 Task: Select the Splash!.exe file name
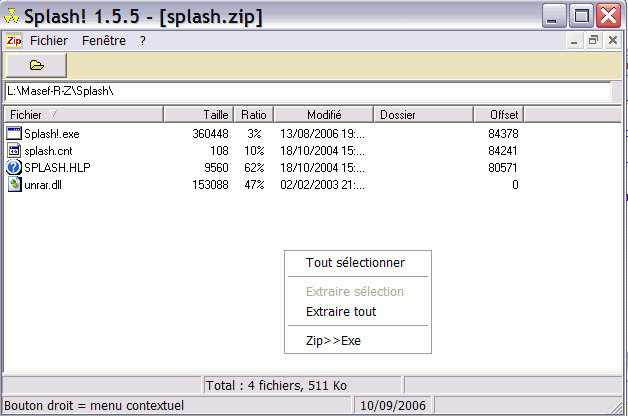pyautogui.click(x=52, y=134)
